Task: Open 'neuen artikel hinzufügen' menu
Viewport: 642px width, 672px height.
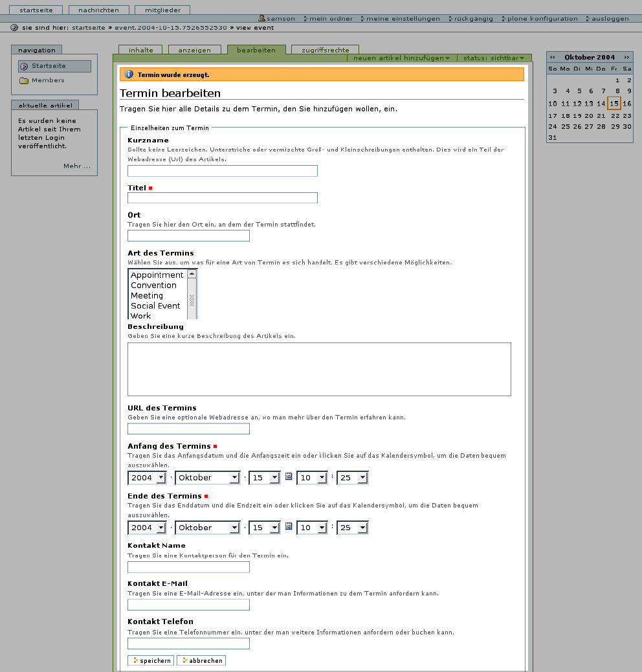Action: pos(401,58)
